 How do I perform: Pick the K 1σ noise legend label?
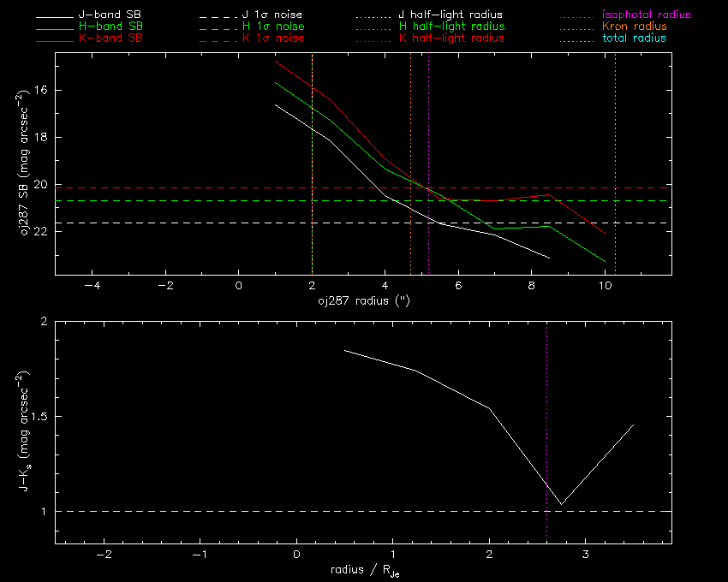268,39
